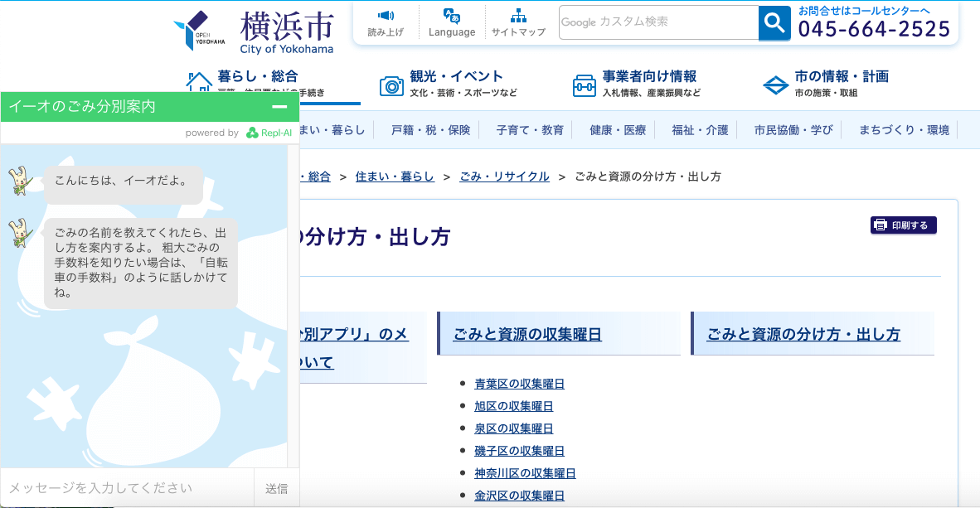Click the chat panel vertical scrollbar

(293, 307)
